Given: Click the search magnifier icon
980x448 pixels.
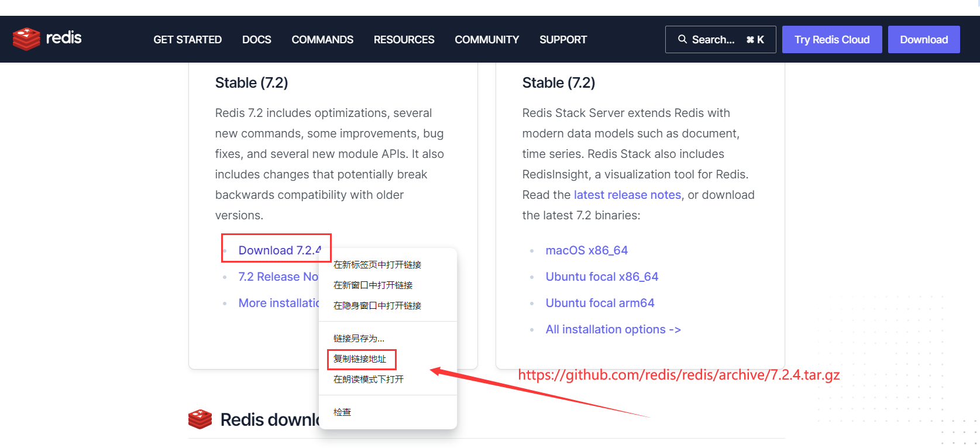Looking at the screenshot, I should tap(682, 39).
